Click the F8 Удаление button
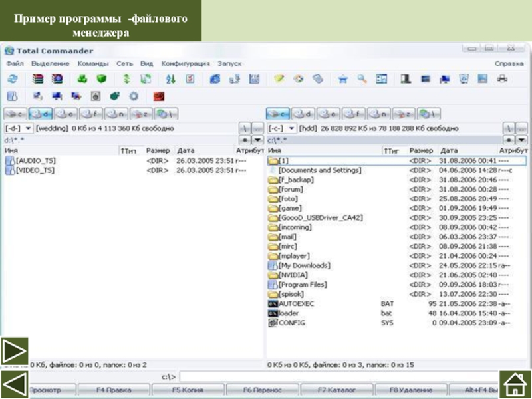 pos(411,390)
